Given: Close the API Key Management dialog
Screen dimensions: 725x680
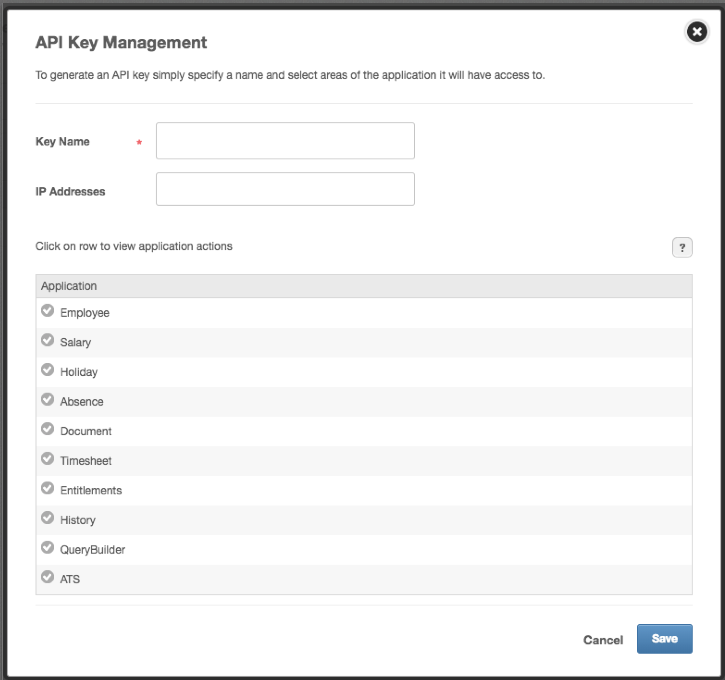Looking at the screenshot, I should 696,32.
